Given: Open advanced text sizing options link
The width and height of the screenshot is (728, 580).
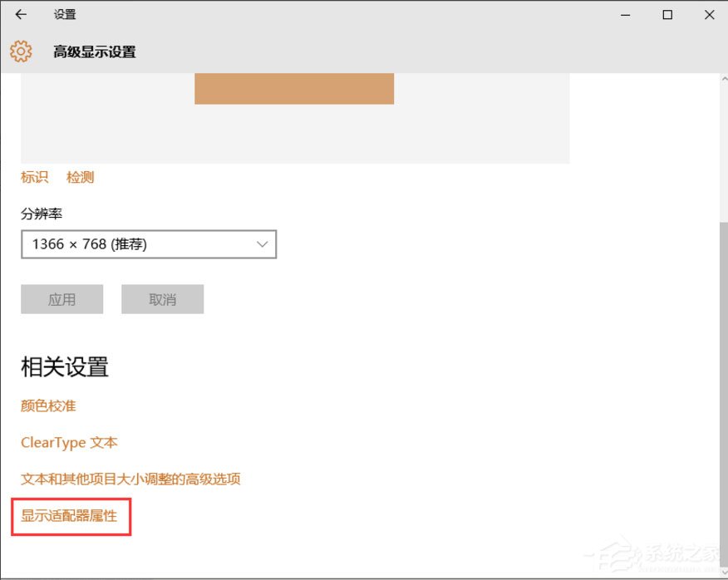Looking at the screenshot, I should tap(129, 479).
